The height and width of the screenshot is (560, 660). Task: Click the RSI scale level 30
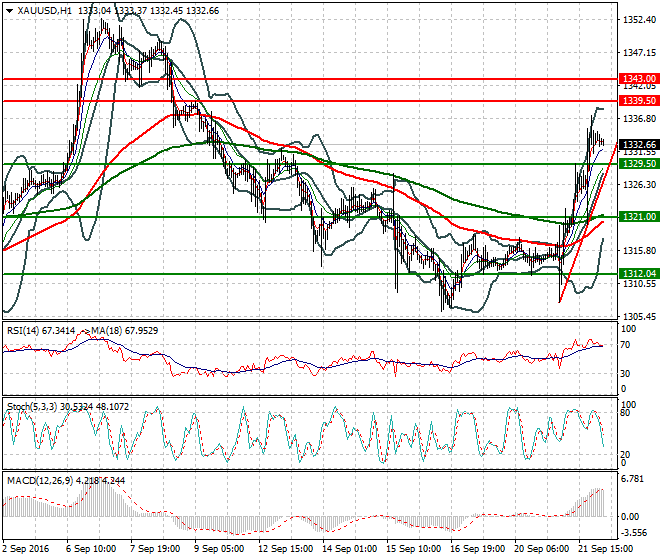625,374
